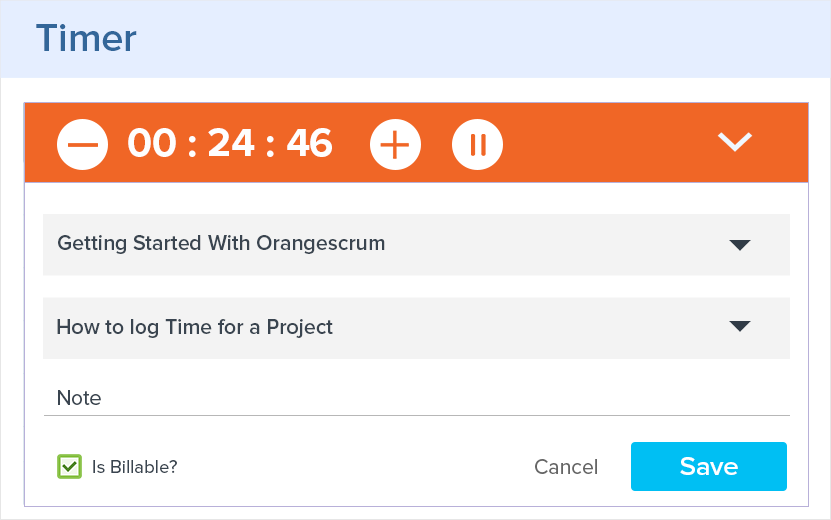Image resolution: width=831 pixels, height=520 pixels.
Task: Select the How to log Time for a Project field
Action: 195,327
